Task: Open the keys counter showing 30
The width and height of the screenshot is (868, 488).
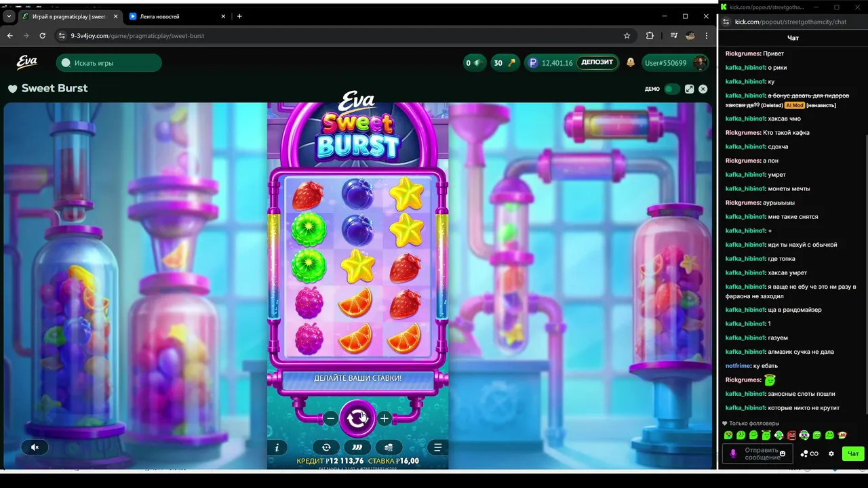Action: point(504,63)
